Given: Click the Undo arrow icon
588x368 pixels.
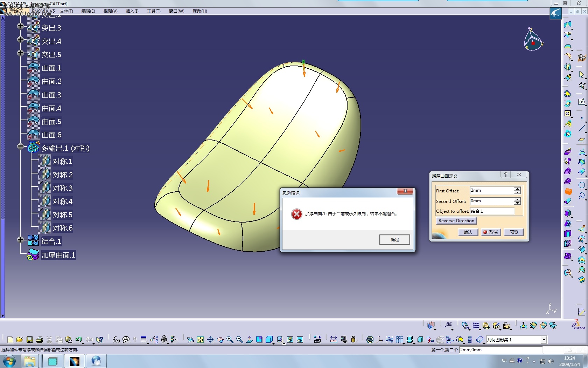Looking at the screenshot, I should point(79,340).
